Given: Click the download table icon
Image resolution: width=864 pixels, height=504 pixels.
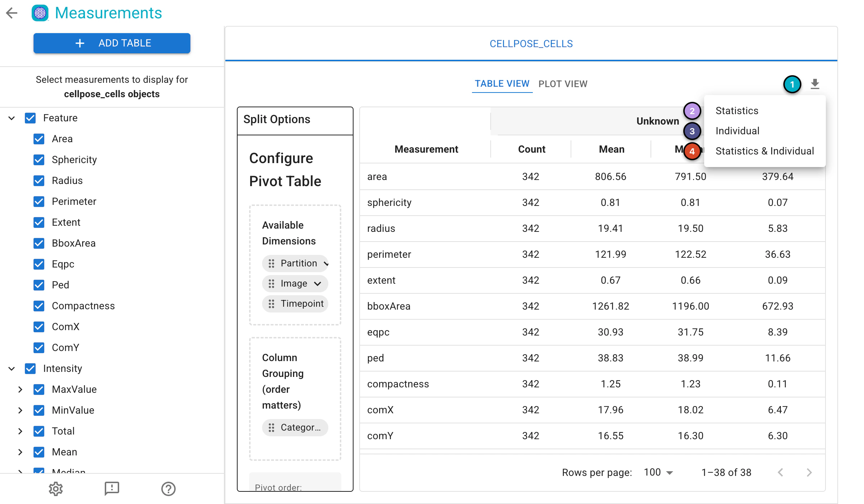Looking at the screenshot, I should coord(815,84).
